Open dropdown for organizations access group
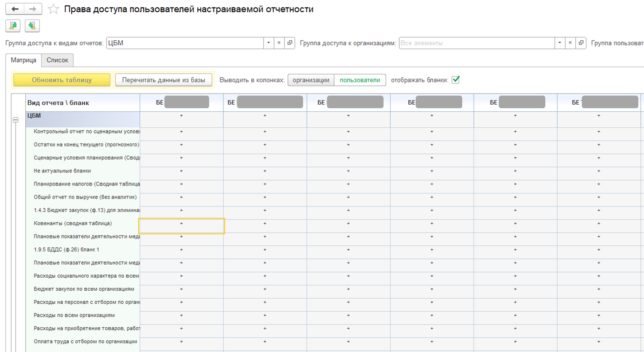The image size is (644, 352). (559, 43)
